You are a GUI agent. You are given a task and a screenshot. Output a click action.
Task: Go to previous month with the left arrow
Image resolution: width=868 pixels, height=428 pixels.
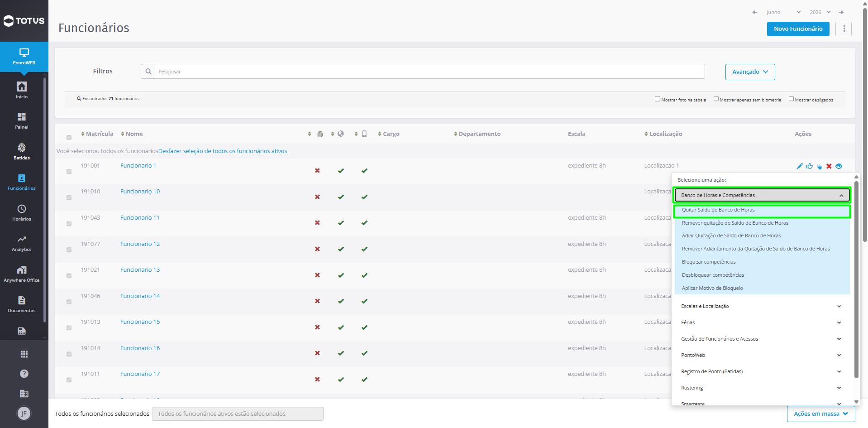[x=754, y=12]
